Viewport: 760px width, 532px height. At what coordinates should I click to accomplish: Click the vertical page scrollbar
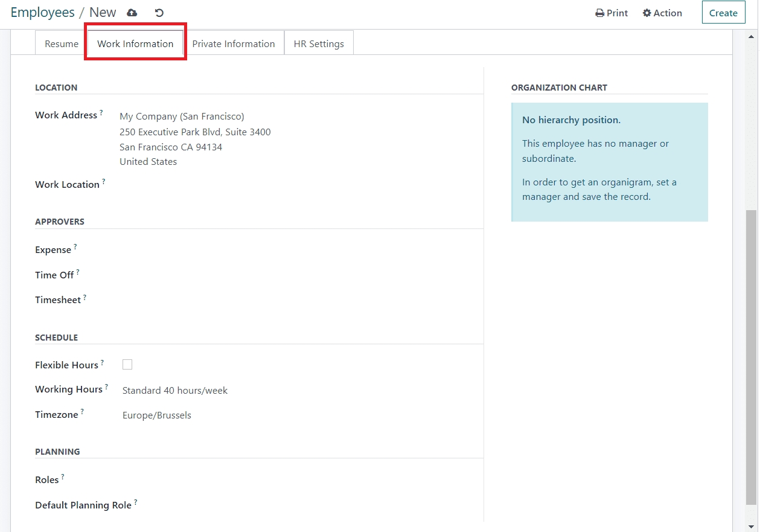point(751,356)
